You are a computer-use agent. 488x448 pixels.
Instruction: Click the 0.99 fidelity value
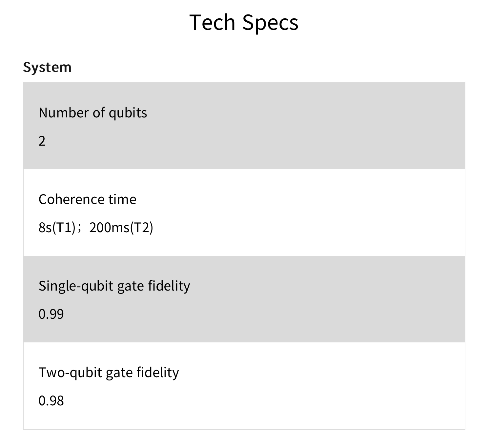coord(51,314)
